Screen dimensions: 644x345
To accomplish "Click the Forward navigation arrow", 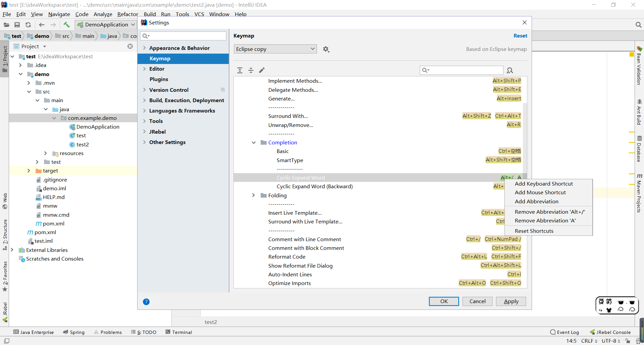I will [x=53, y=25].
